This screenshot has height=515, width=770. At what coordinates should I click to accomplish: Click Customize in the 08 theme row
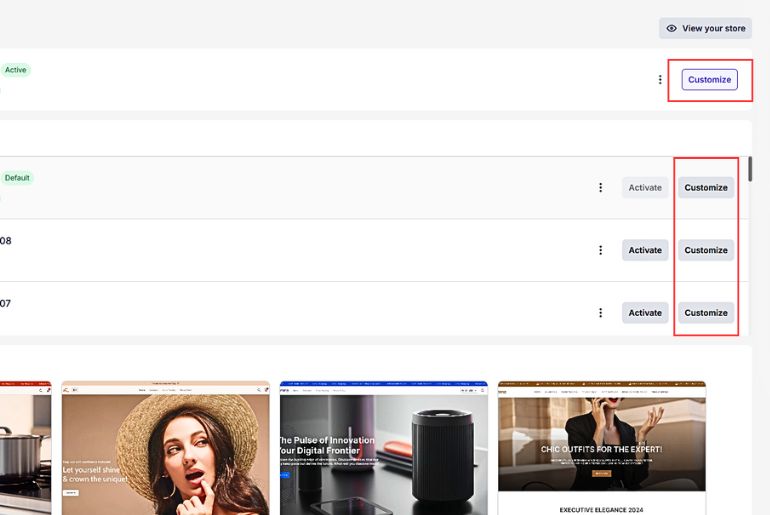(706, 250)
